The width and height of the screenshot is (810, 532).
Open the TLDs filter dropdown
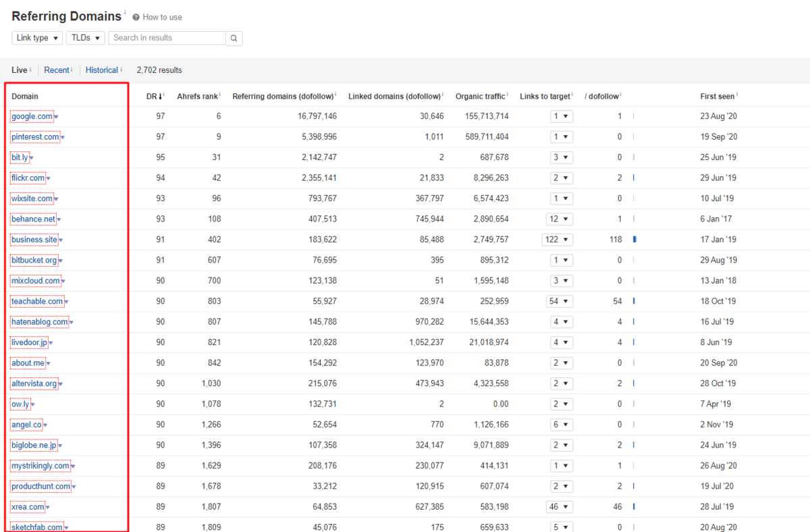(86, 38)
